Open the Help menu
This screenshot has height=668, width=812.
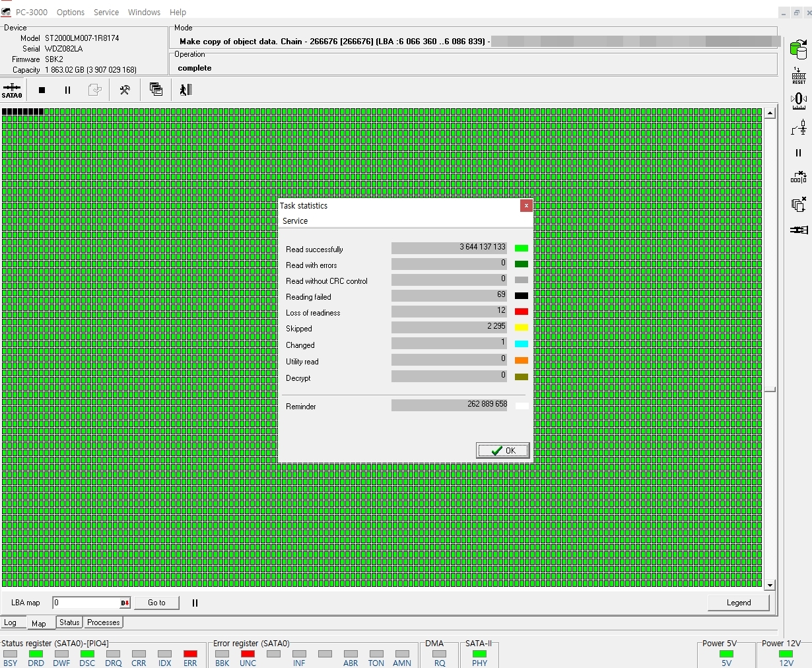pos(178,12)
